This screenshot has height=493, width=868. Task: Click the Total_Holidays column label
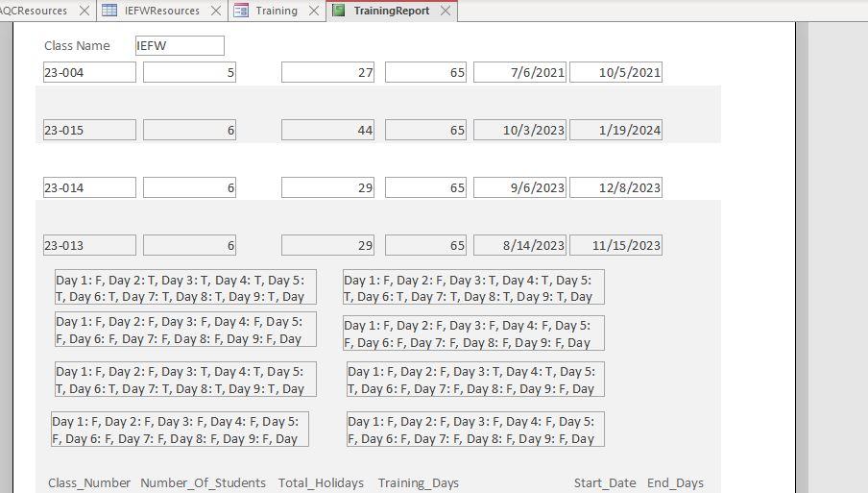(321, 483)
